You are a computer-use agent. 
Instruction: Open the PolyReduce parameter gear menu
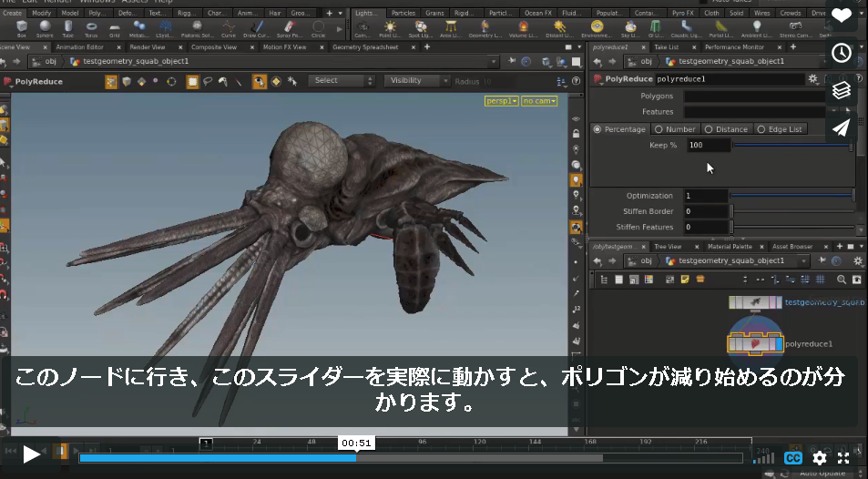coord(812,78)
